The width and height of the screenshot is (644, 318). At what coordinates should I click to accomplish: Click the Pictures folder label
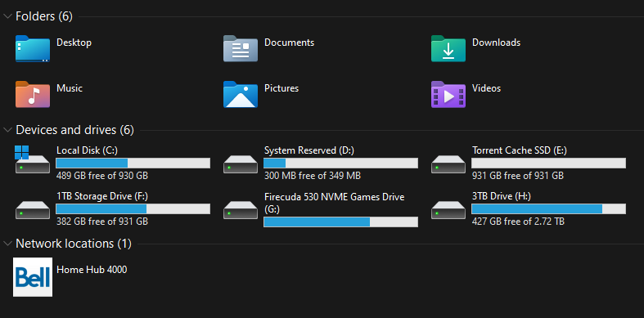coord(281,88)
